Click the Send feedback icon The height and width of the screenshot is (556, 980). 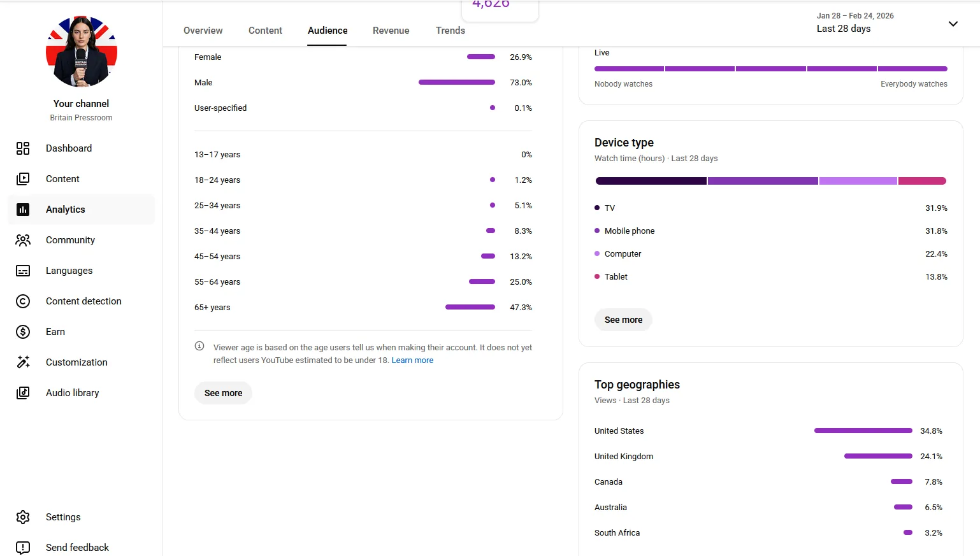(x=23, y=548)
